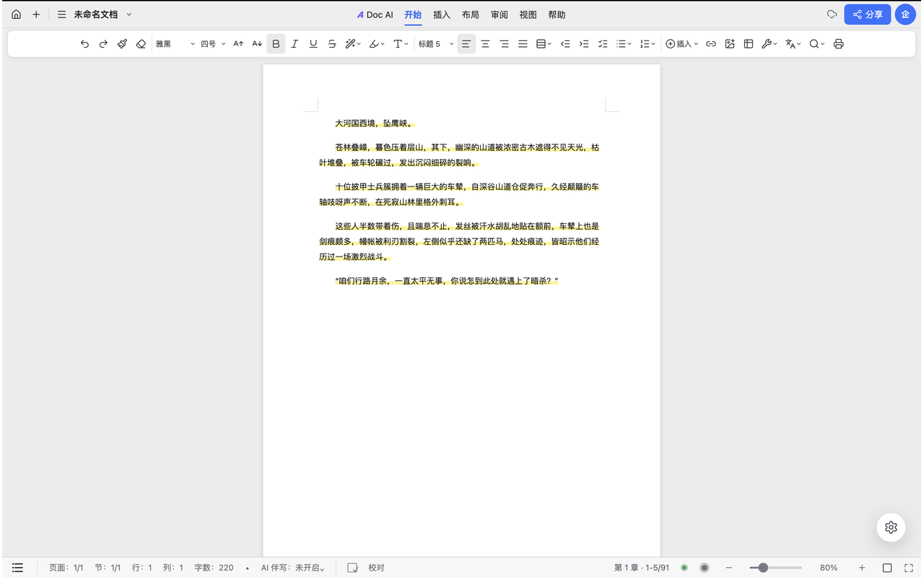Redo the last undone action
Image resolution: width=924 pixels, height=578 pixels.
(x=103, y=44)
